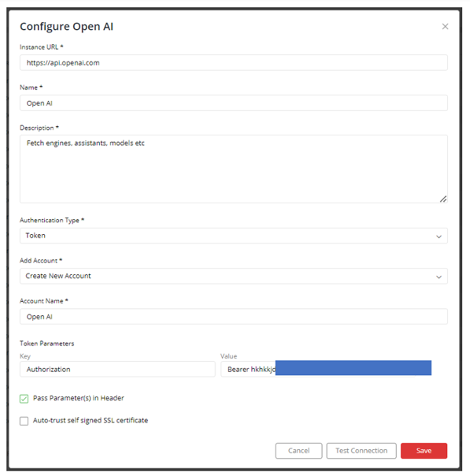Click the Add Account chevron arrow

coord(439,277)
